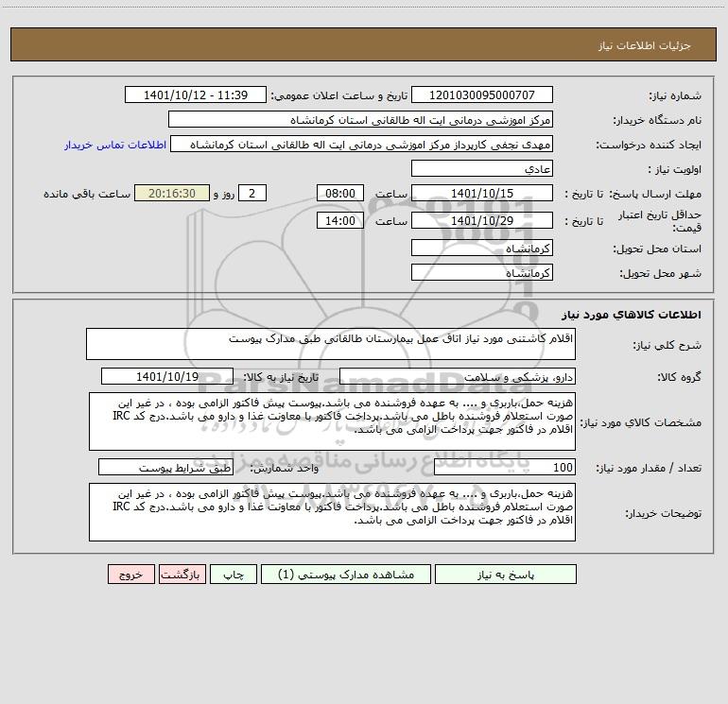Click the استان محل تحویل field
The height and width of the screenshot is (704, 728).
482,248
